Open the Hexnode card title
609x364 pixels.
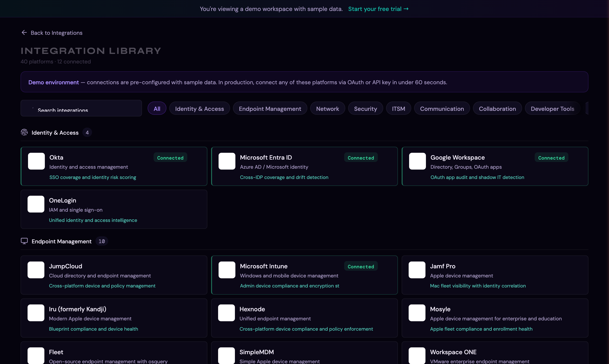(252, 309)
